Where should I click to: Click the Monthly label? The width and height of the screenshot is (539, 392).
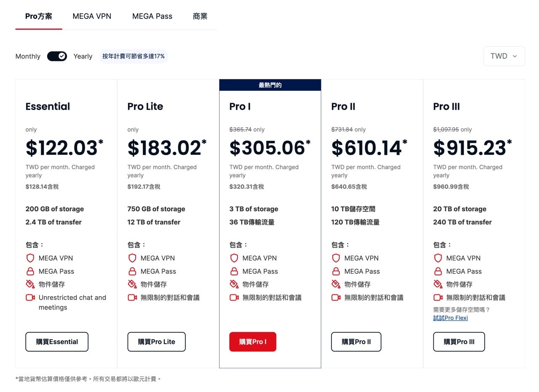pos(28,56)
